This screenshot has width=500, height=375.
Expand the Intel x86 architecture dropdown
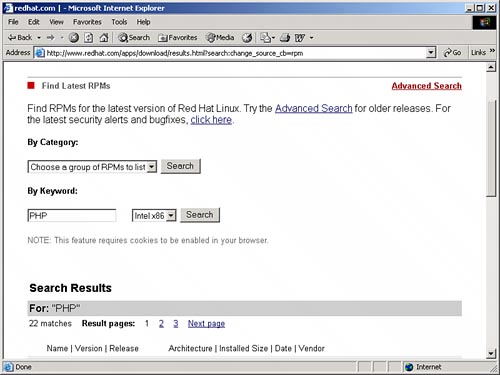(x=171, y=216)
